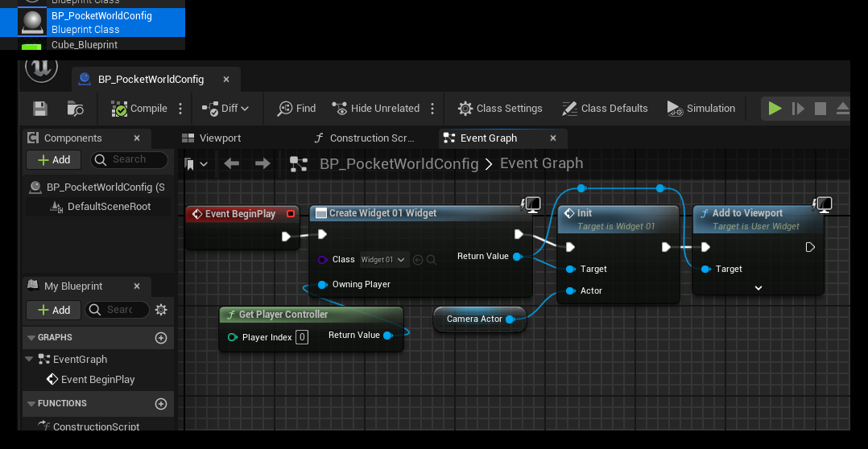Focus the Components search field
The image size is (868, 449).
pyautogui.click(x=129, y=159)
